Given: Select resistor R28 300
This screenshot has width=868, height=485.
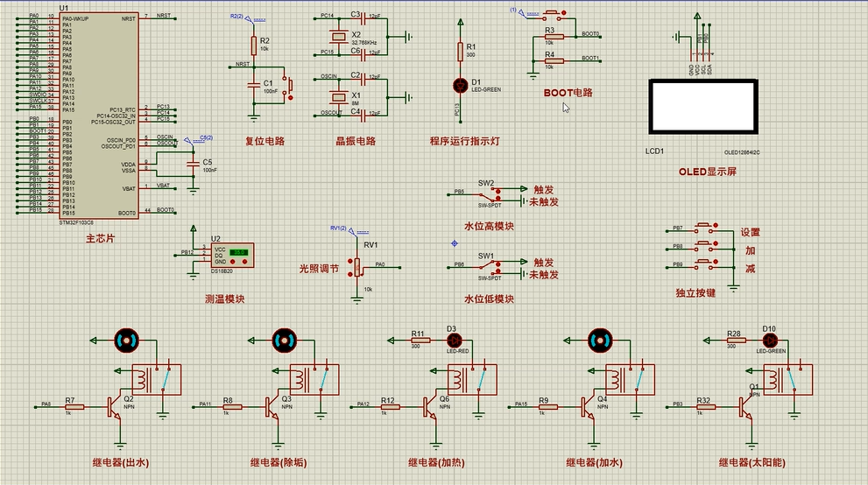Looking at the screenshot, I should click(x=735, y=341).
